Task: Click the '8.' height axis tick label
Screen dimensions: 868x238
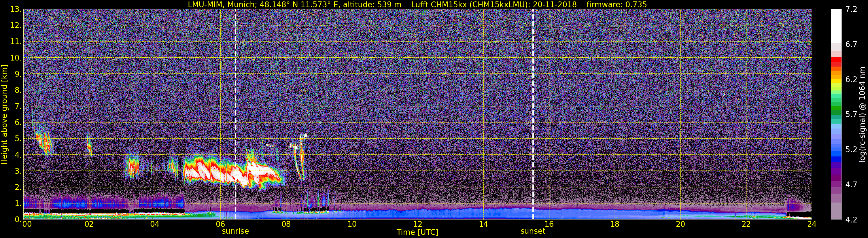Action: click(18, 90)
